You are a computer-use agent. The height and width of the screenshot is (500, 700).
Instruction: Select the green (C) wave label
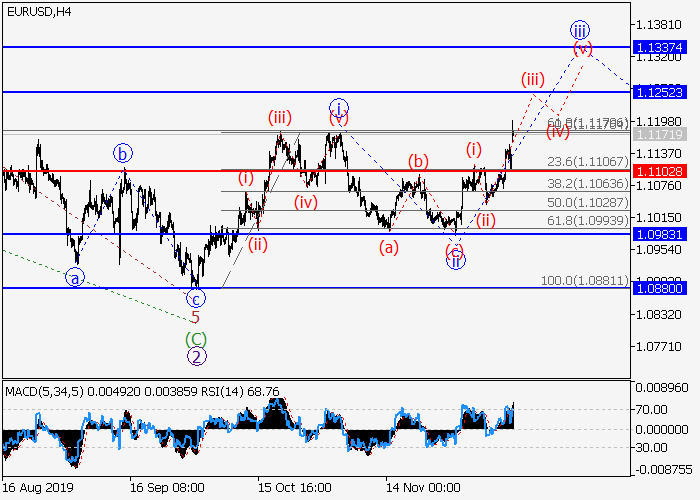pyautogui.click(x=197, y=337)
